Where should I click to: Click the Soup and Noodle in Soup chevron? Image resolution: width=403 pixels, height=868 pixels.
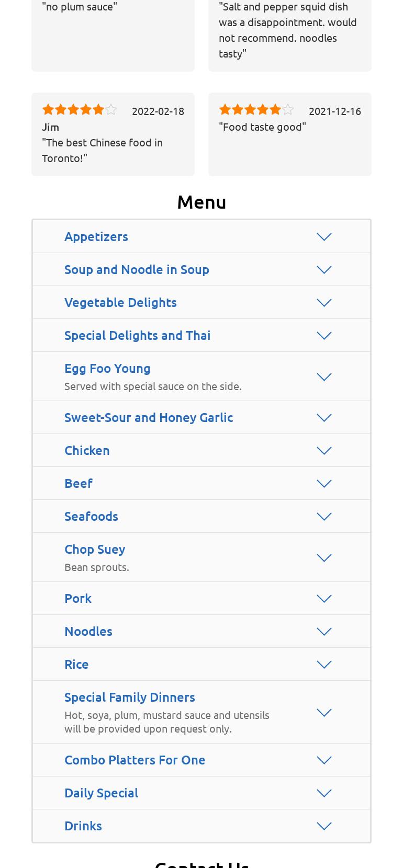[324, 270]
